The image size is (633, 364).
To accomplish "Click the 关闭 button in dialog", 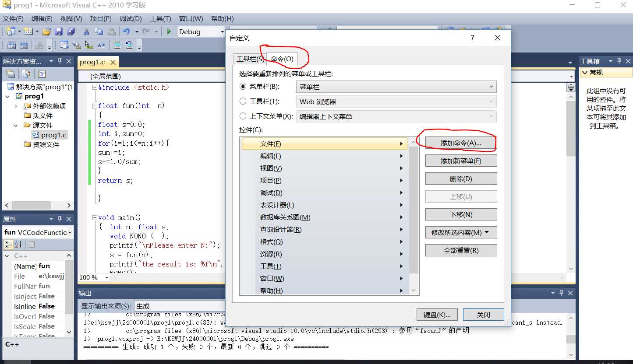I will [x=484, y=315].
